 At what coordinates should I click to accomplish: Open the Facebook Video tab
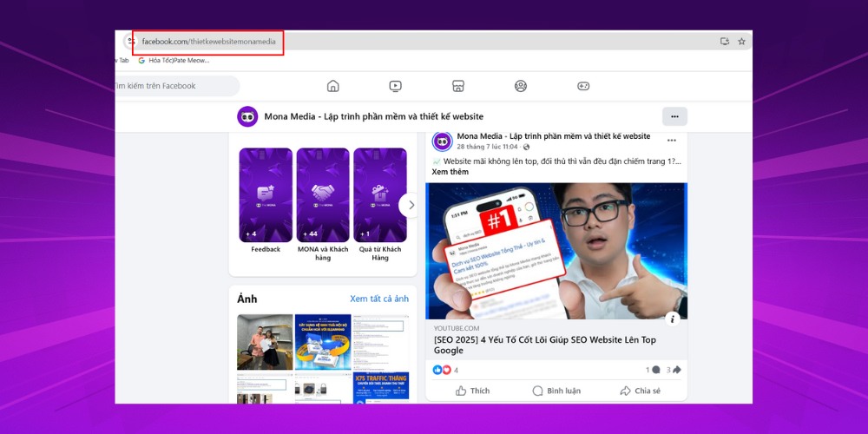tap(395, 86)
